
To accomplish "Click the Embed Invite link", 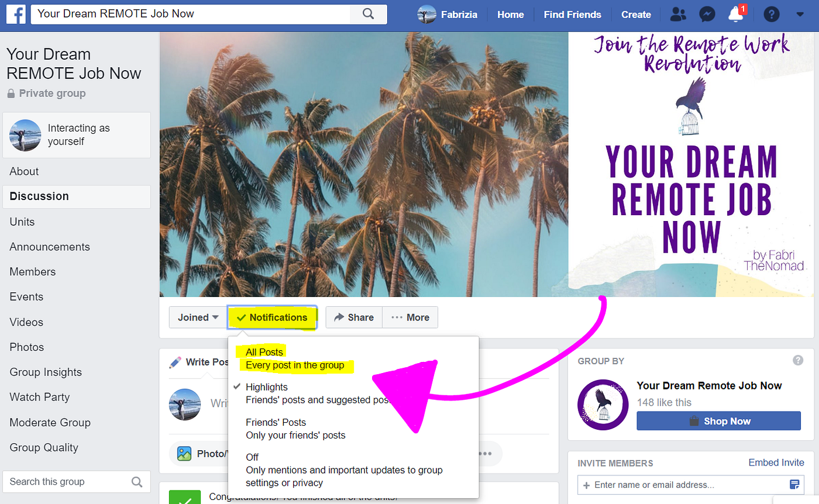I will tap(776, 462).
